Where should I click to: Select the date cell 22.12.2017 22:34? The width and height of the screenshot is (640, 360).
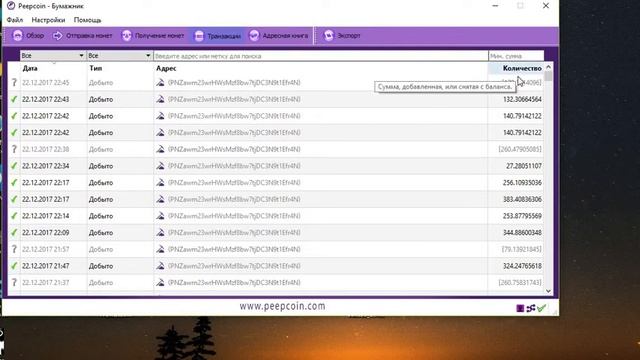tap(46, 166)
